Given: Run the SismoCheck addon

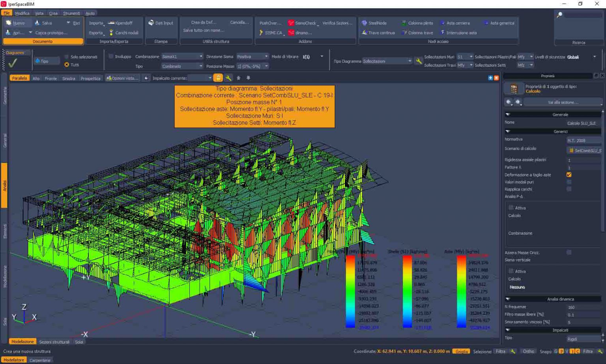Looking at the screenshot, I should point(303,22).
